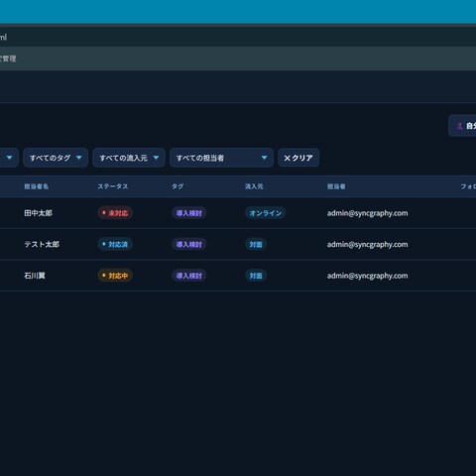Click 導入検討 tag in テスト太郎 row
The height and width of the screenshot is (476, 476).
[188, 244]
